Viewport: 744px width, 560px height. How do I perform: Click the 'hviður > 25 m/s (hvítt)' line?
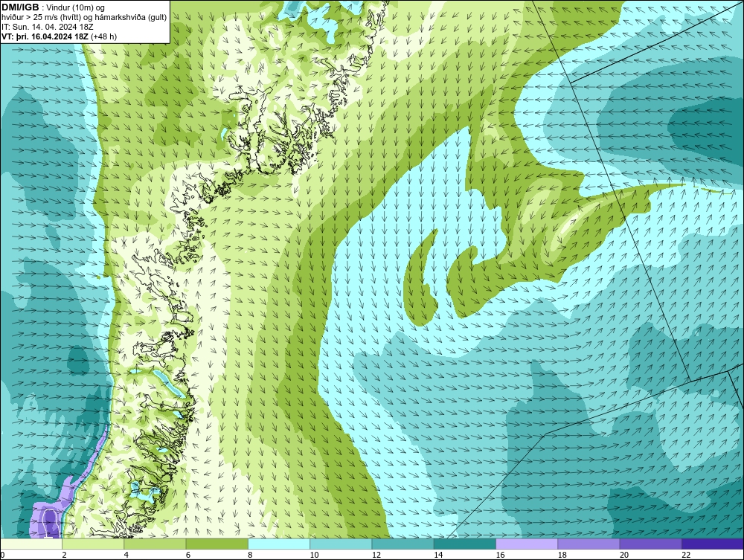[x=40, y=17]
